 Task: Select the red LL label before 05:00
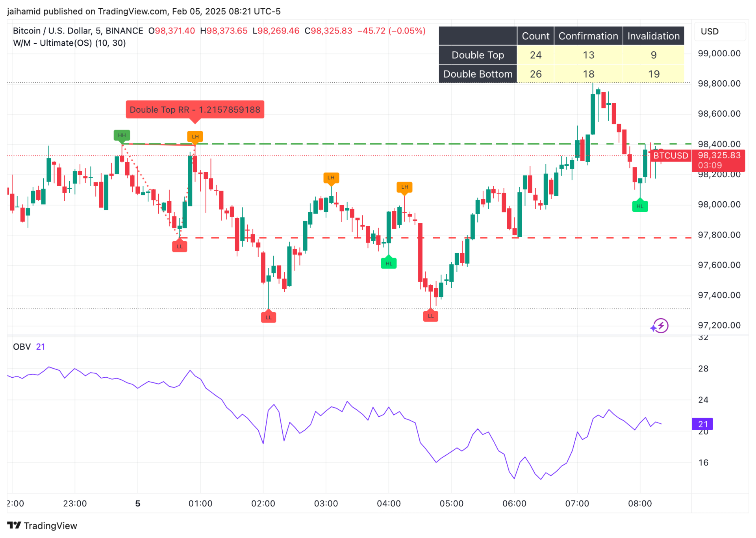(431, 315)
